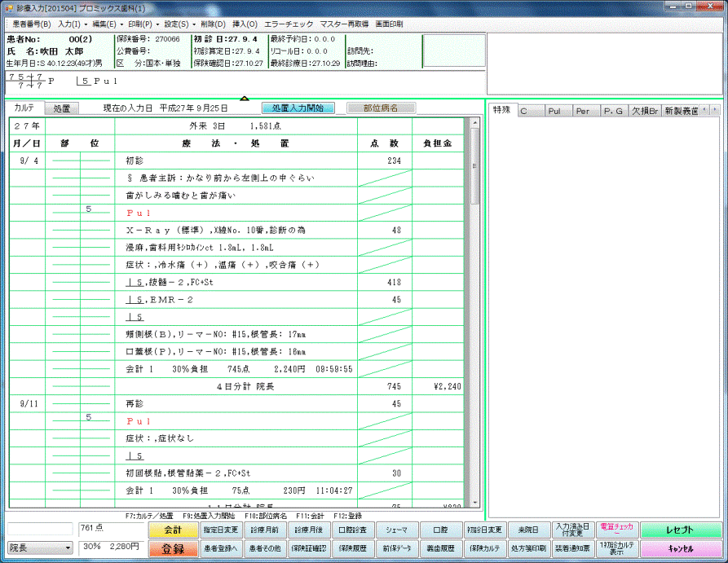Click the 診療月前 button

pyautogui.click(x=265, y=530)
